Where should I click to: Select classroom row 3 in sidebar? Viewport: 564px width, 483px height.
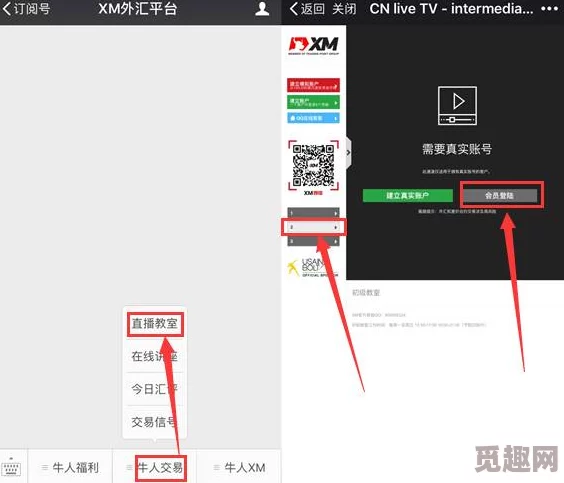[x=313, y=241]
